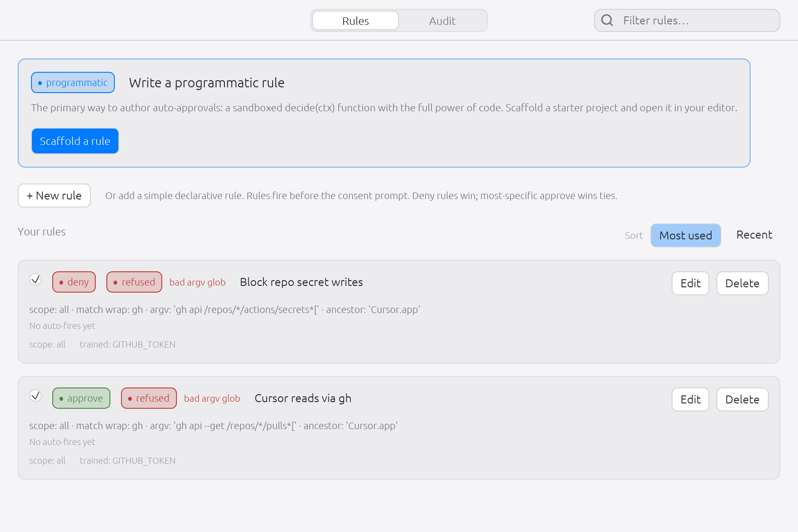This screenshot has height=532, width=798.
Task: Click 'No auto-fires yet' under Block repo secret writes
Action: coord(62,326)
